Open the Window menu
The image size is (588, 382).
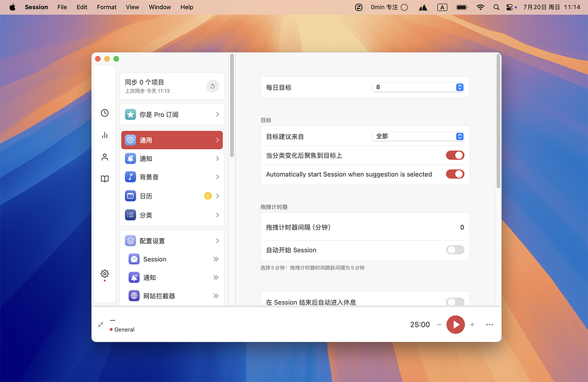coord(160,7)
